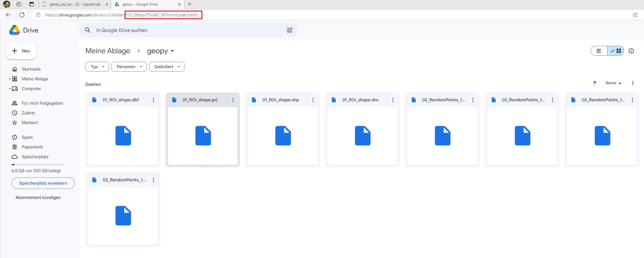
Task: Open Papierkorb trash in sidebar
Action: (x=32, y=147)
